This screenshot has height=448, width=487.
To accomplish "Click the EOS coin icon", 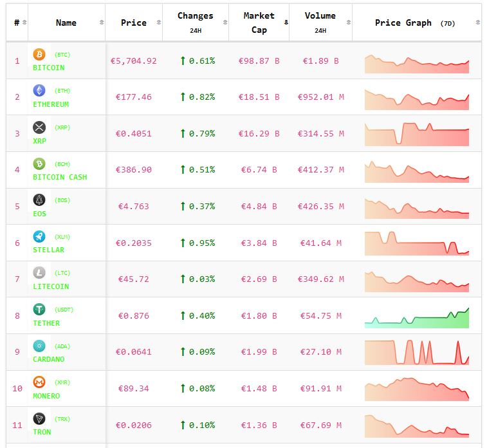I will coord(39,200).
